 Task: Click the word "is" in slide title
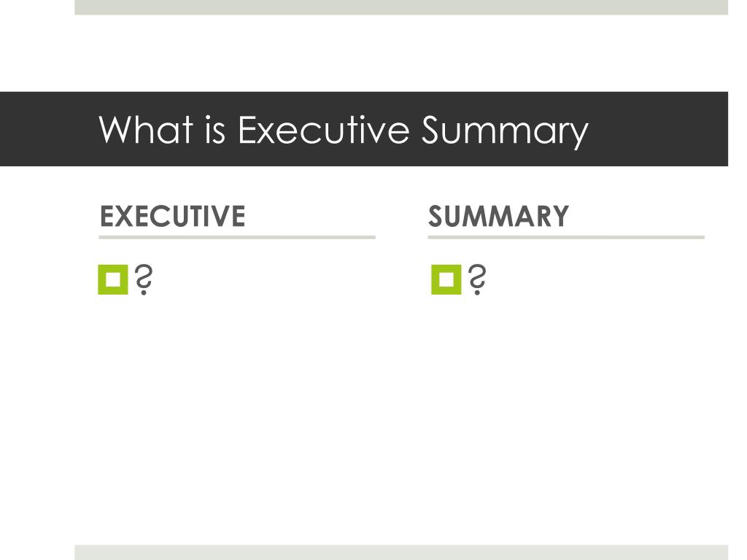(x=215, y=130)
